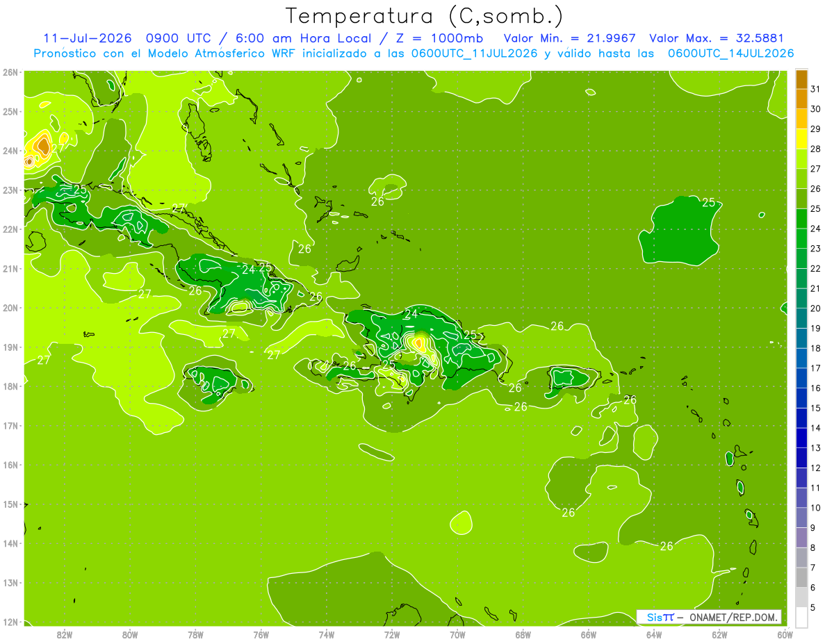Screen dimensions: 834x644
Task: Click the "21N" latitude label
Action: pyautogui.click(x=10, y=268)
